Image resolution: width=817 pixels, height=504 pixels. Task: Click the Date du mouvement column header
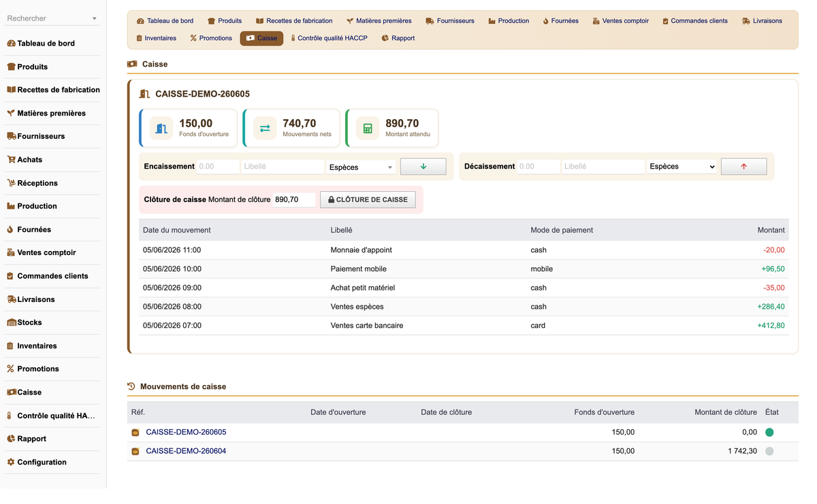177,231
